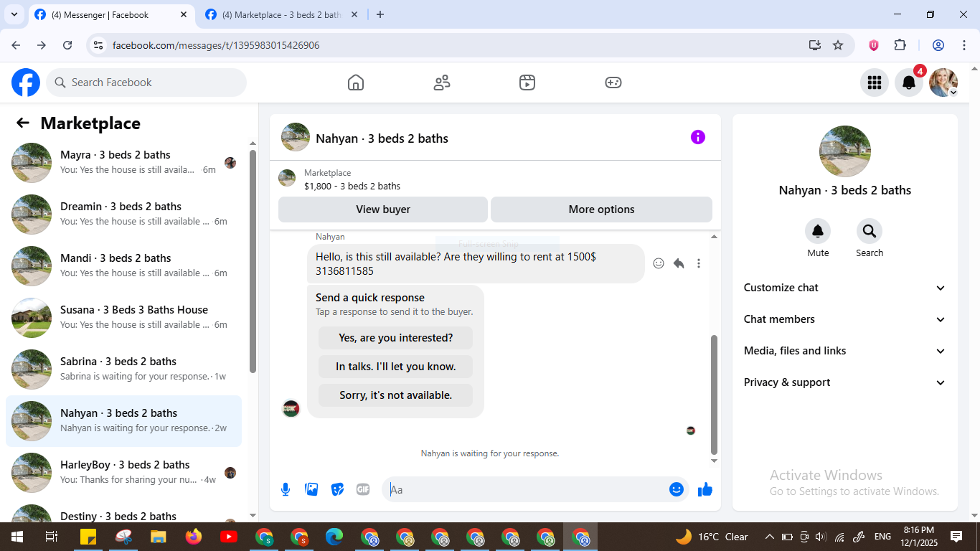980x551 pixels.
Task: Open Nahyan's listing thumbnail in details panel
Action: (x=845, y=151)
